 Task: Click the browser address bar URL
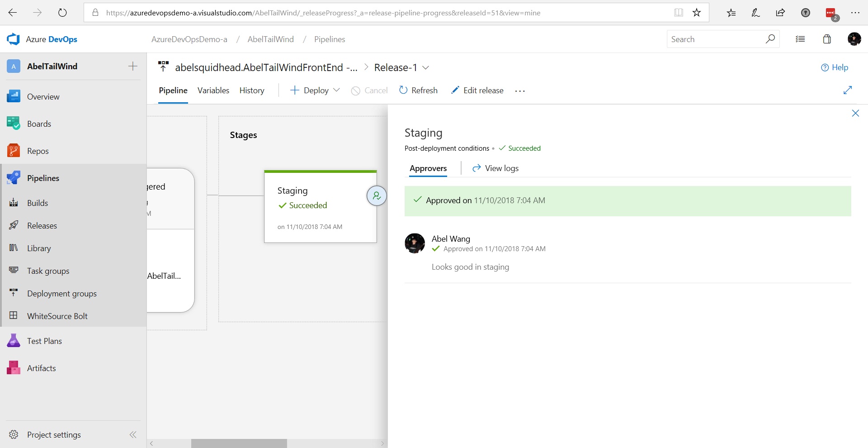tap(323, 13)
